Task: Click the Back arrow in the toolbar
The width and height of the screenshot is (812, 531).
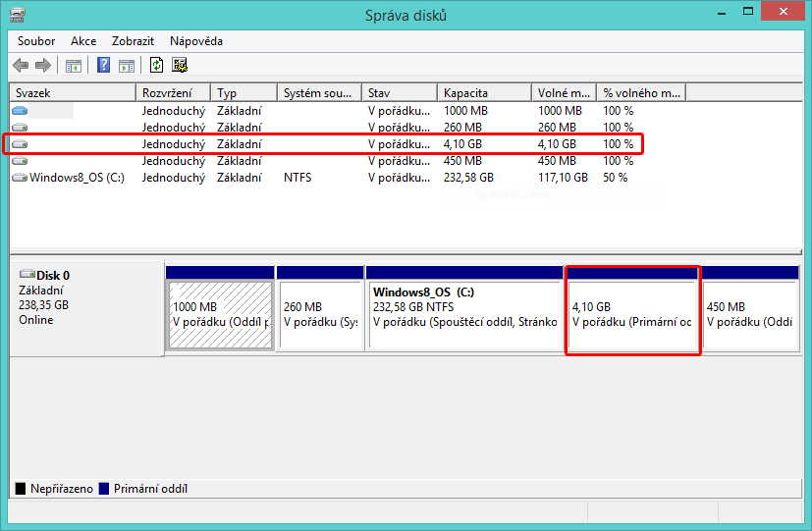Action: (21, 66)
